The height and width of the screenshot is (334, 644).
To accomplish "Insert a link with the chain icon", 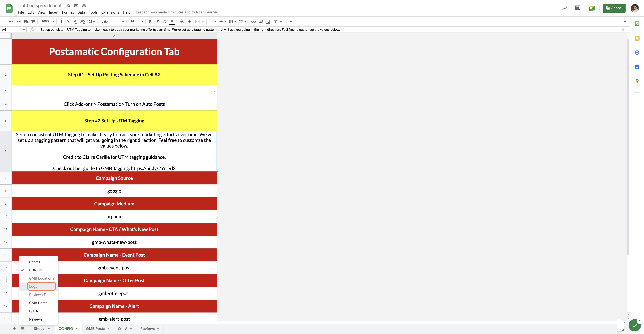I will click(253, 22).
